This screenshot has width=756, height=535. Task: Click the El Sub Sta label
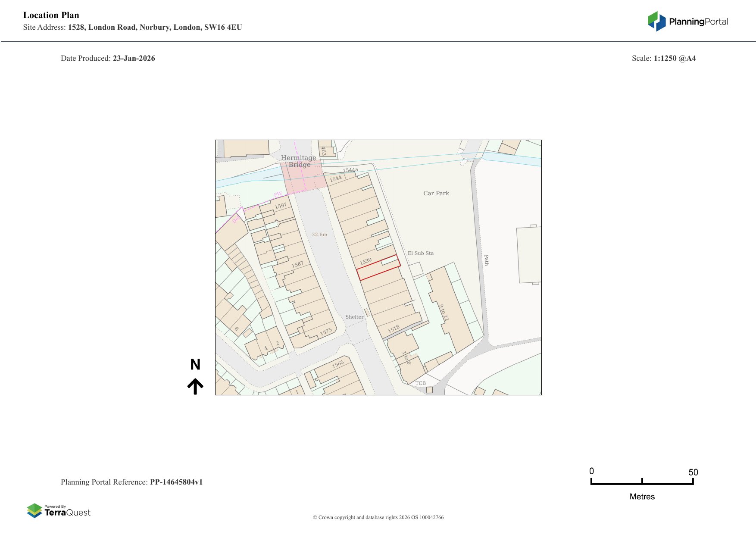[x=420, y=253]
